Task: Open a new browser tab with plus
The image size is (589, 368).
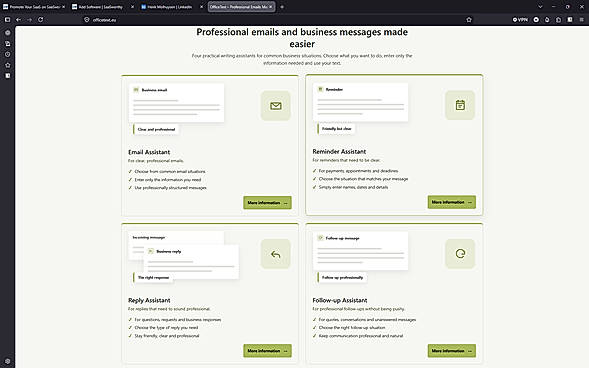Action: click(x=282, y=7)
